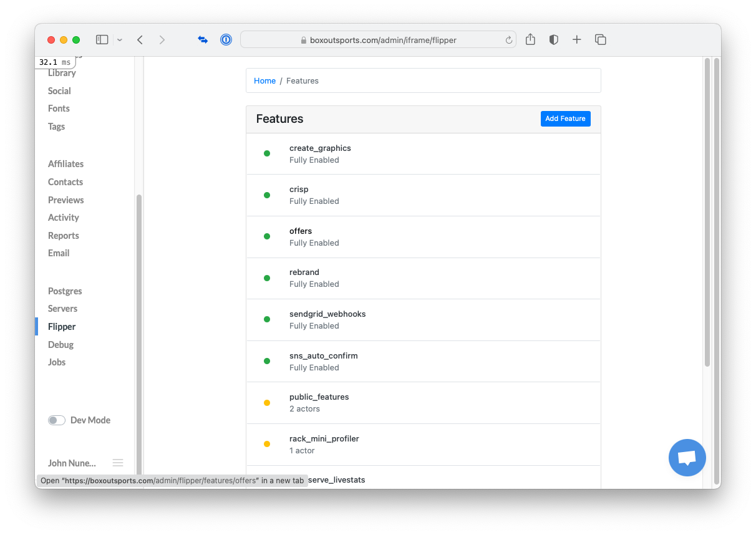Image resolution: width=756 pixels, height=535 pixels.
Task: Click the green status dot for create_graphics
Action: pyautogui.click(x=267, y=153)
